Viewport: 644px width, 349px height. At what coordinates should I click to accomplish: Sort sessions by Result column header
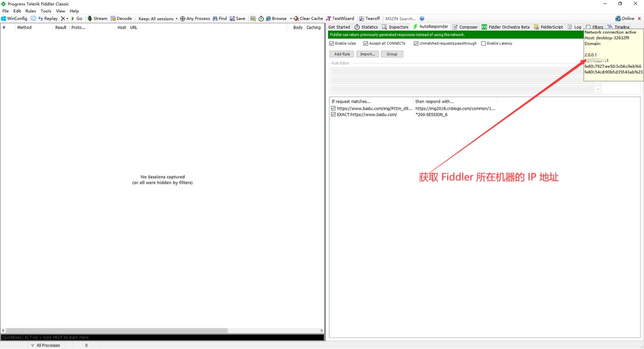61,28
